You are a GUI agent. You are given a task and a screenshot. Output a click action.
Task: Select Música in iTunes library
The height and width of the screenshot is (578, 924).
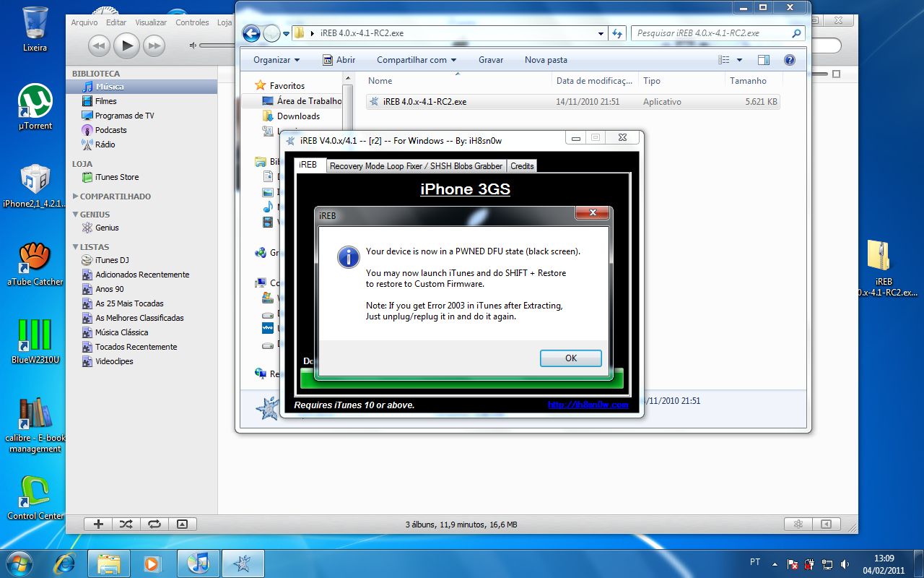point(141,87)
